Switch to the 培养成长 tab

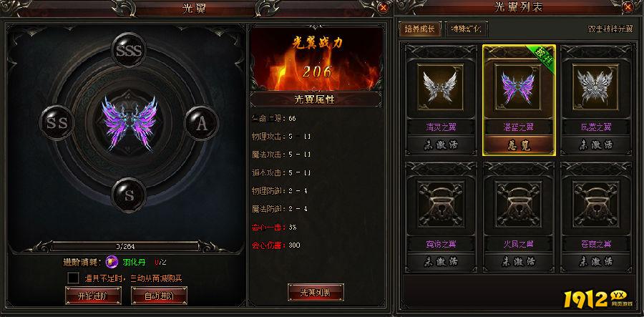[x=420, y=29]
